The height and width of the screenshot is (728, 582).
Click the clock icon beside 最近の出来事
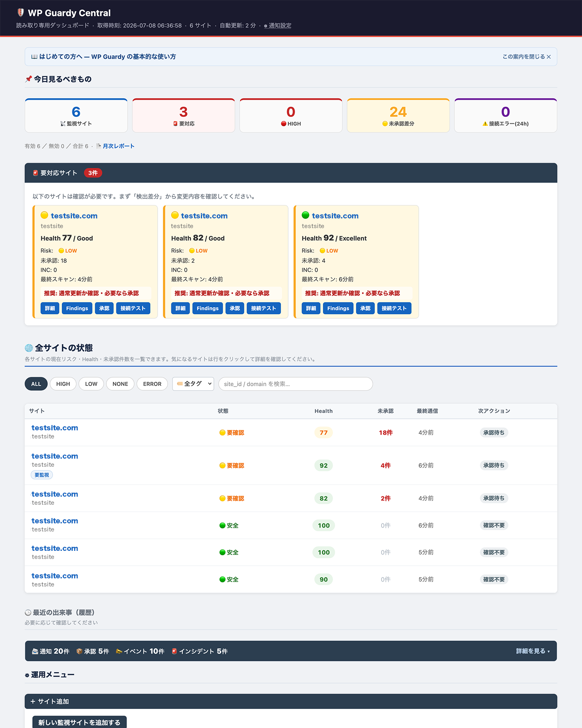pos(28,613)
